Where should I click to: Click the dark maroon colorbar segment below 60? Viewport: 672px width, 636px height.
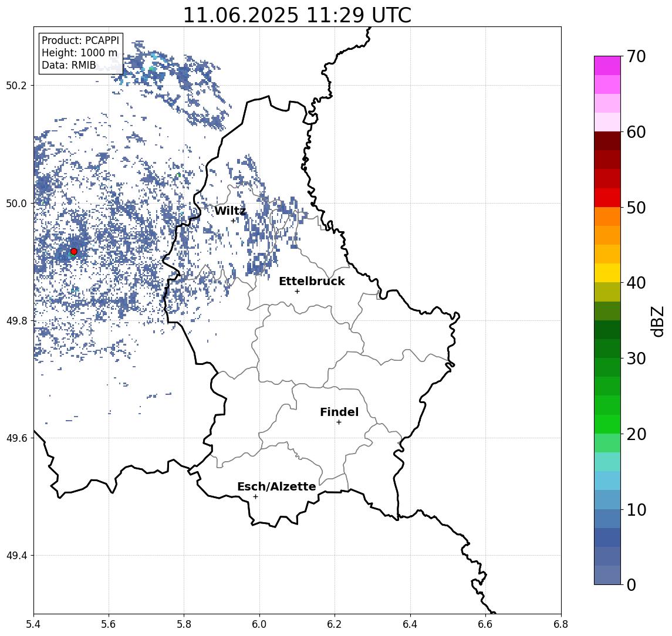607,141
